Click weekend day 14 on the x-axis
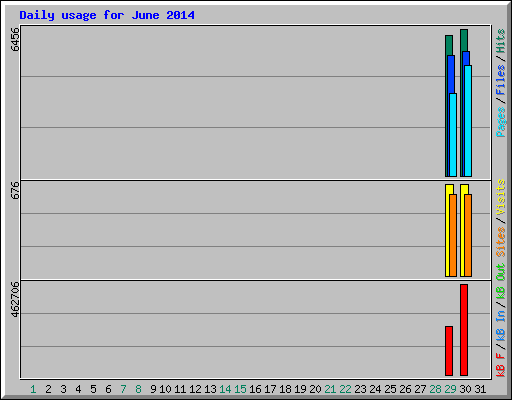This screenshot has height=400, width=512. (225, 389)
